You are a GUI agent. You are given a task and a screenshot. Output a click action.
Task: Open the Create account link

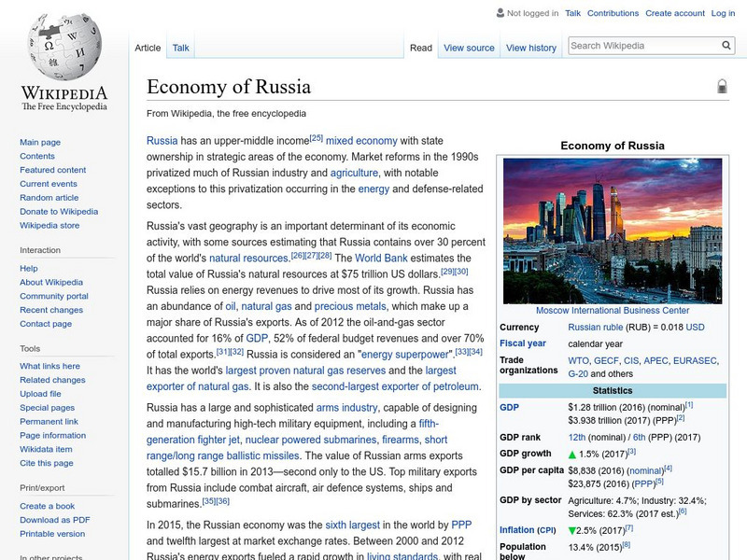coord(674,13)
